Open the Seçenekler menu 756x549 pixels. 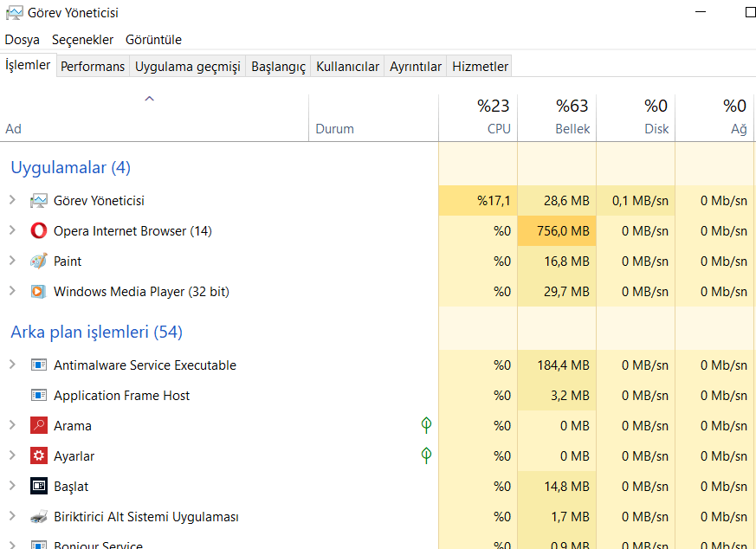tap(82, 40)
